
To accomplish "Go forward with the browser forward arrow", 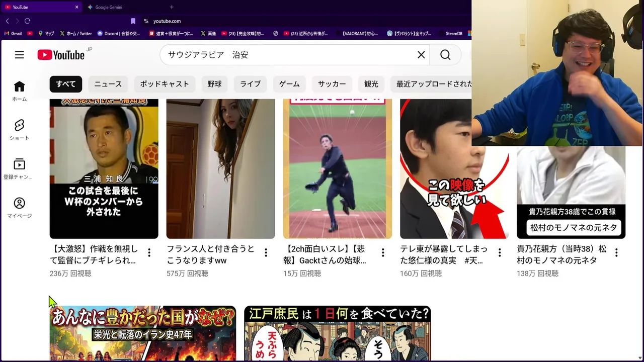I will (x=17, y=21).
